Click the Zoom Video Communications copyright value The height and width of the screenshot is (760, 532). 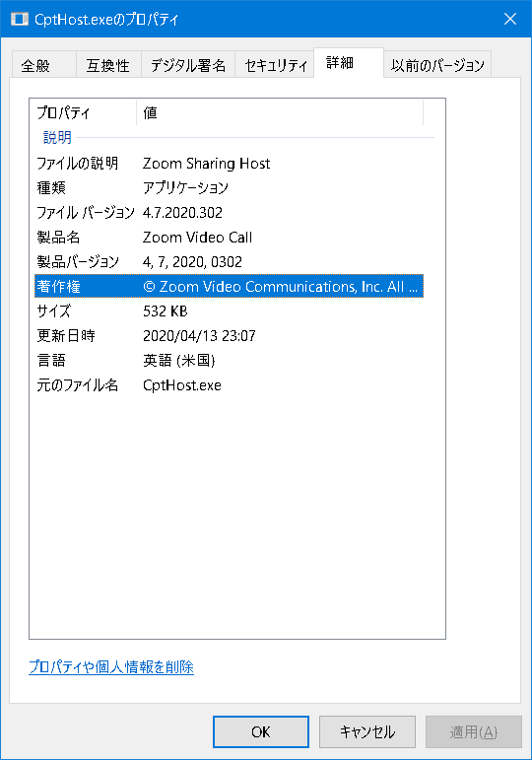(x=280, y=287)
